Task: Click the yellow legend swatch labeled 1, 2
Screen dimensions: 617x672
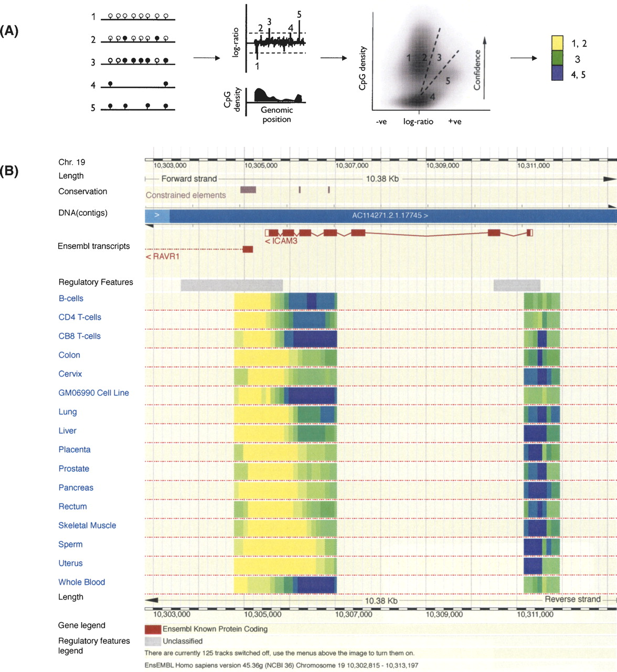Action: (x=557, y=43)
